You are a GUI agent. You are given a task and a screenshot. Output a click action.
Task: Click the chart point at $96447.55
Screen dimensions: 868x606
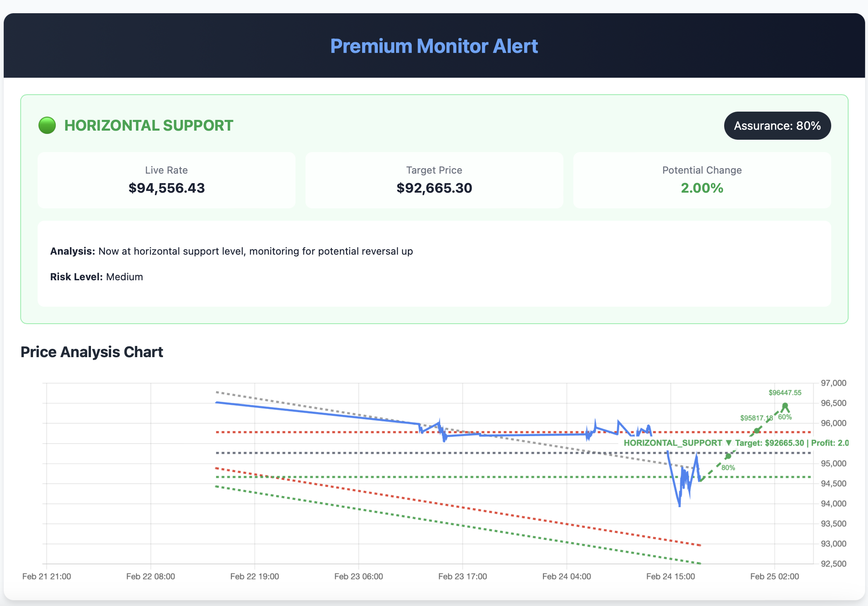[785, 406]
